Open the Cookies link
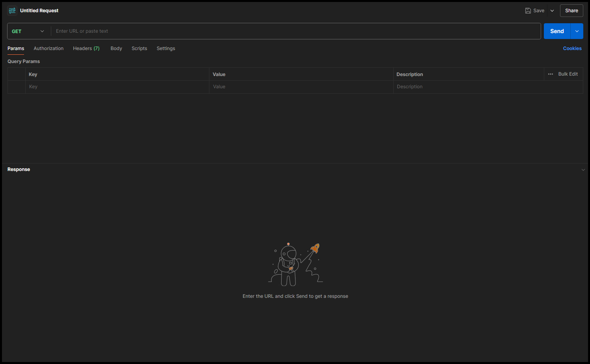The image size is (590, 364). (572, 48)
